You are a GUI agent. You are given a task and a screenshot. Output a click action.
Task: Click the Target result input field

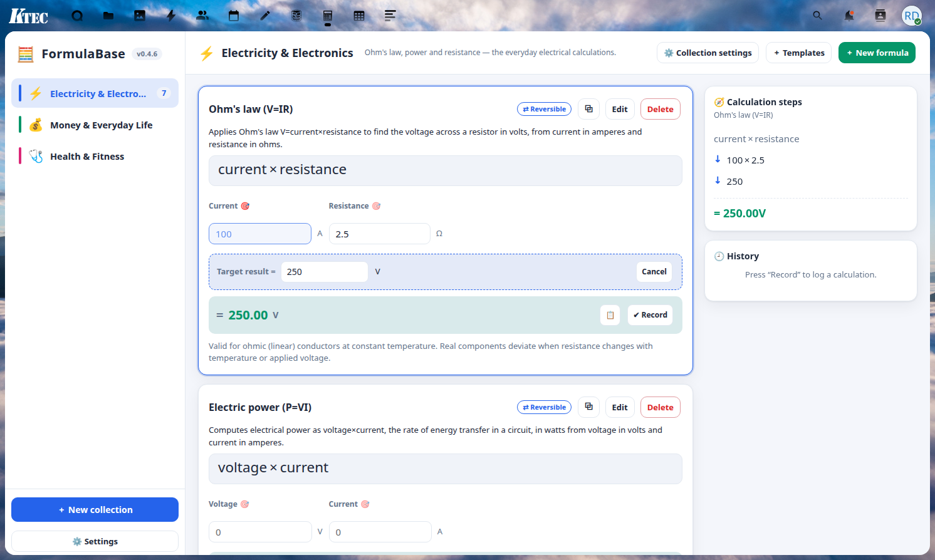tap(324, 271)
